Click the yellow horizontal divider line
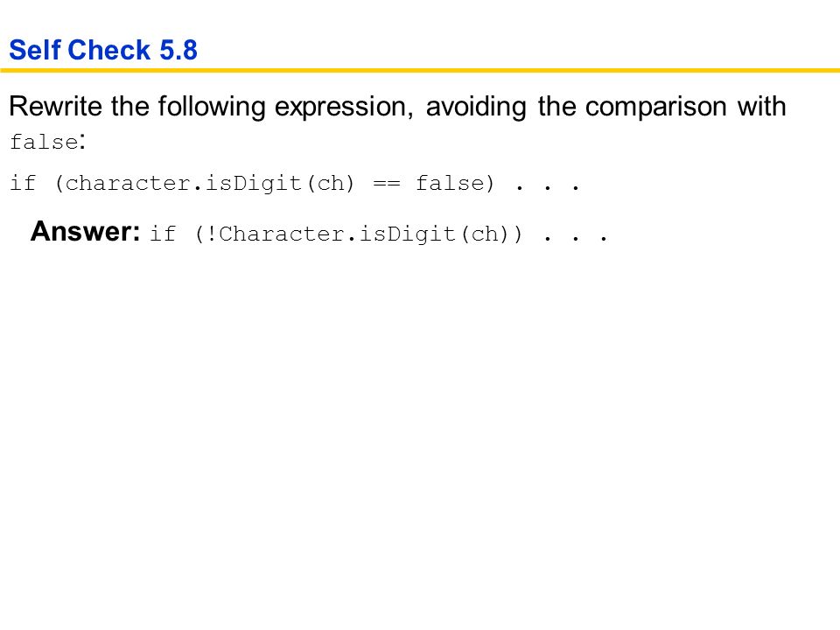840x630 pixels. point(420,70)
